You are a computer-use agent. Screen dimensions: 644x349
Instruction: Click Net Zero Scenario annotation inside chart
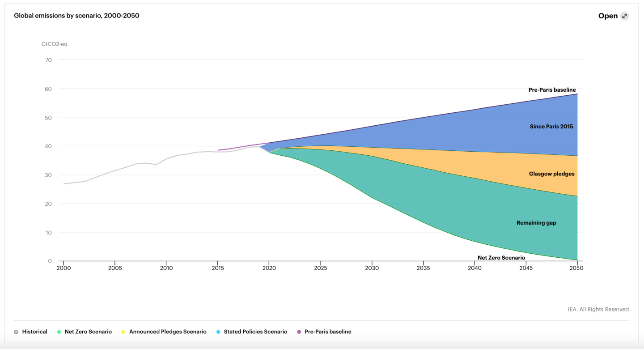click(501, 258)
